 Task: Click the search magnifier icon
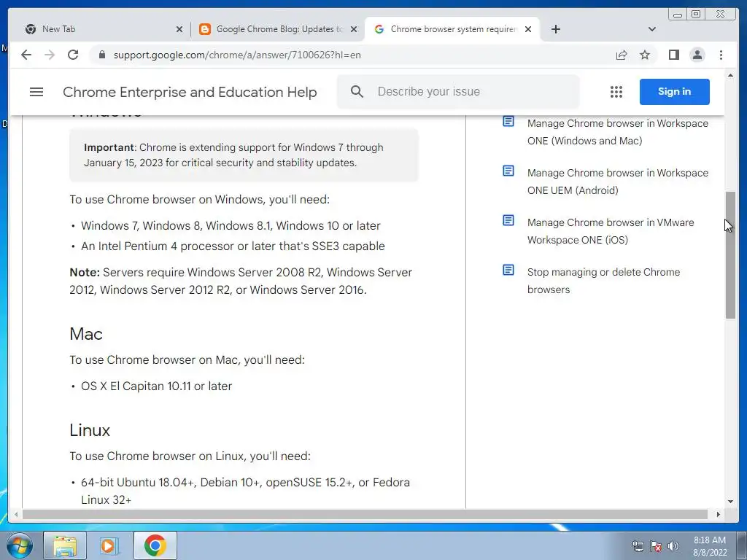pyautogui.click(x=357, y=91)
